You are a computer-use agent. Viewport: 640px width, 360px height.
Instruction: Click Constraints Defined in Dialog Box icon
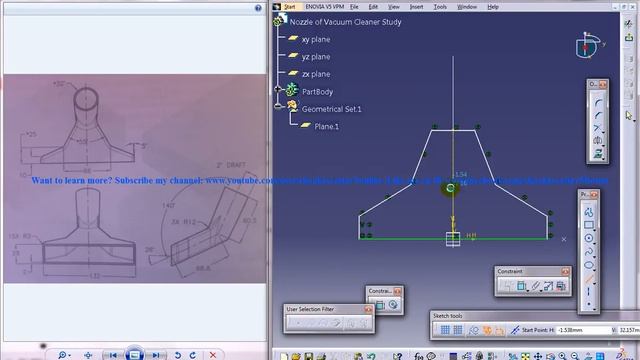coord(508,286)
